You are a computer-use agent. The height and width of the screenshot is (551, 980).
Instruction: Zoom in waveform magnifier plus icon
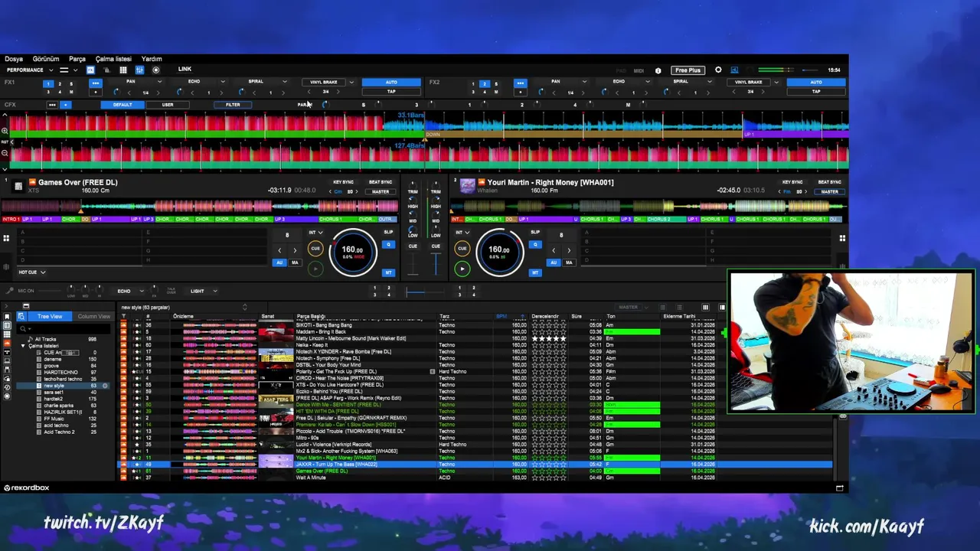pyautogui.click(x=5, y=131)
